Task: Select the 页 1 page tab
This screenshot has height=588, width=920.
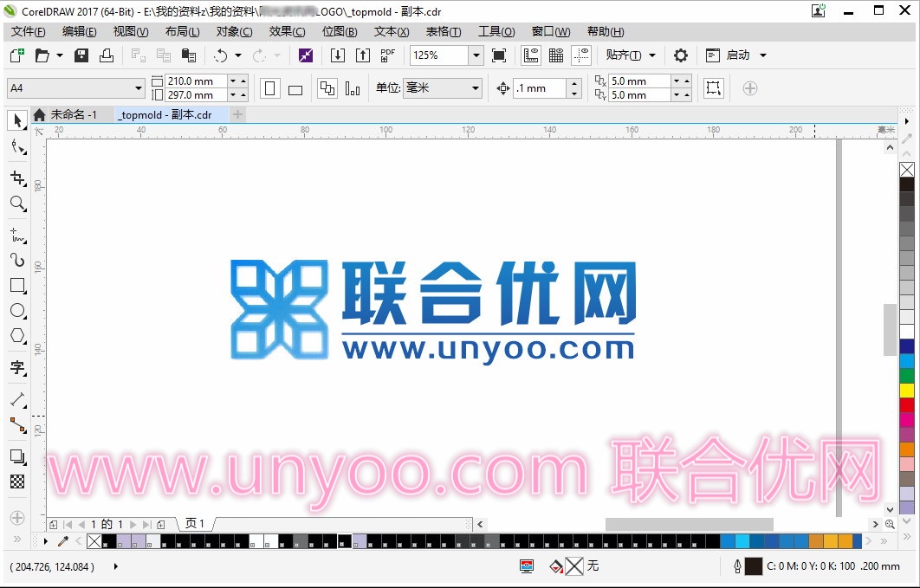Action: coord(195,524)
